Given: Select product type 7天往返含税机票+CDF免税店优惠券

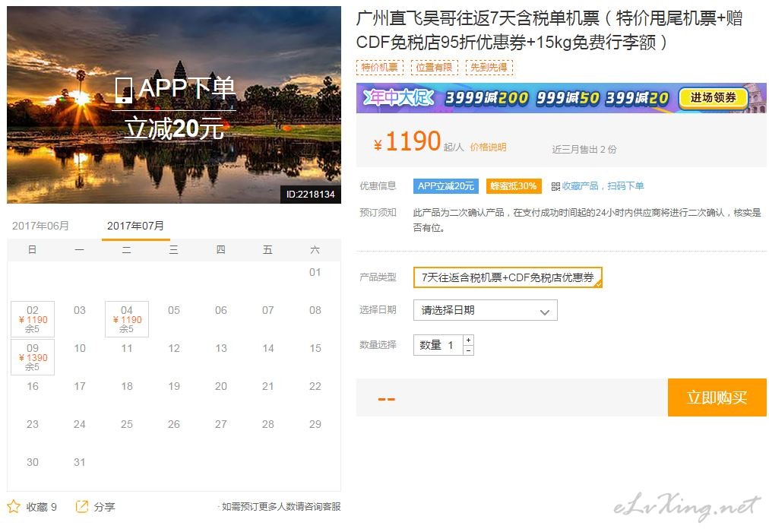Looking at the screenshot, I should [x=508, y=277].
